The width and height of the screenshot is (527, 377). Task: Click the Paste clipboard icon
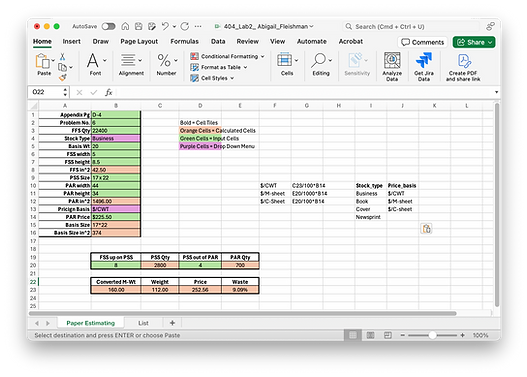pyautogui.click(x=43, y=61)
